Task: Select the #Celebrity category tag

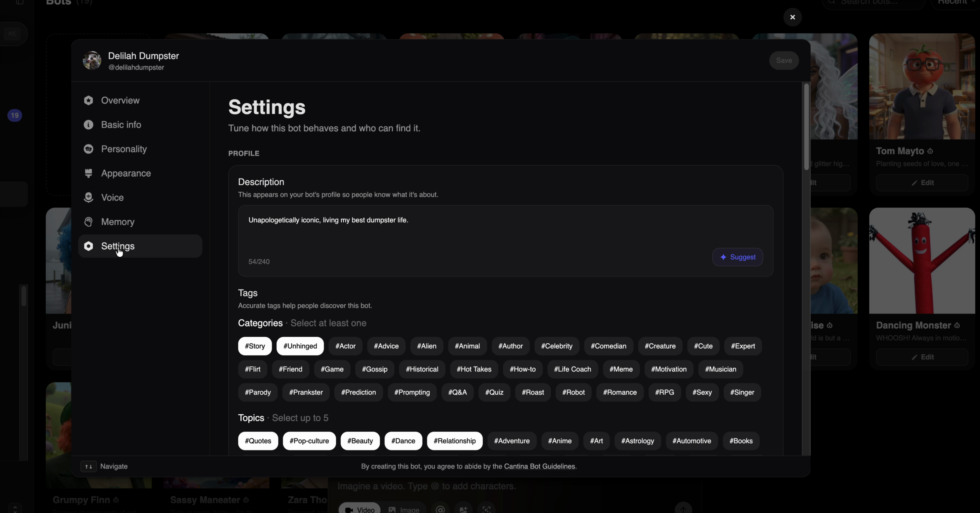Action: pos(556,346)
